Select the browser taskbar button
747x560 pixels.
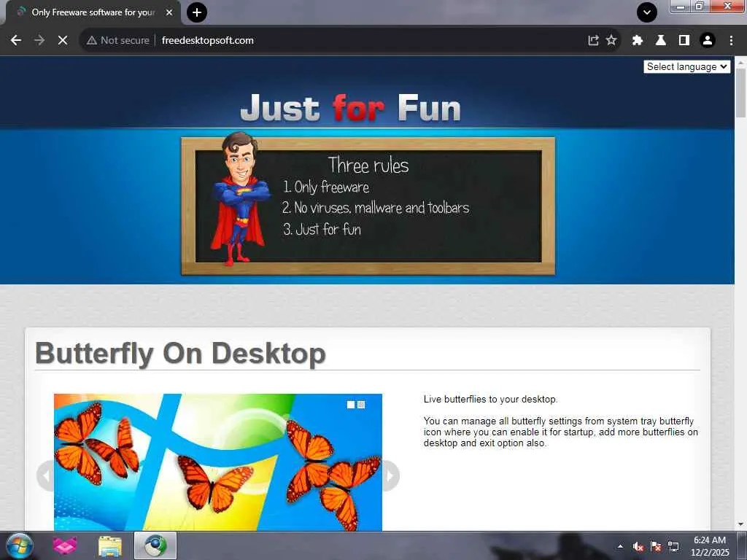pyautogui.click(x=155, y=545)
